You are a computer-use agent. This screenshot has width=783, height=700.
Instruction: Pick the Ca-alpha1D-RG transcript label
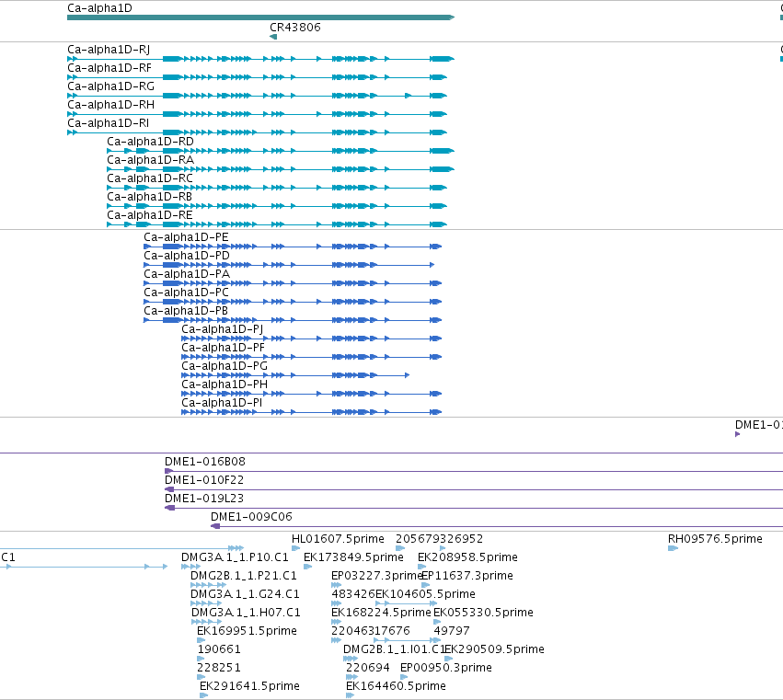[x=110, y=86]
